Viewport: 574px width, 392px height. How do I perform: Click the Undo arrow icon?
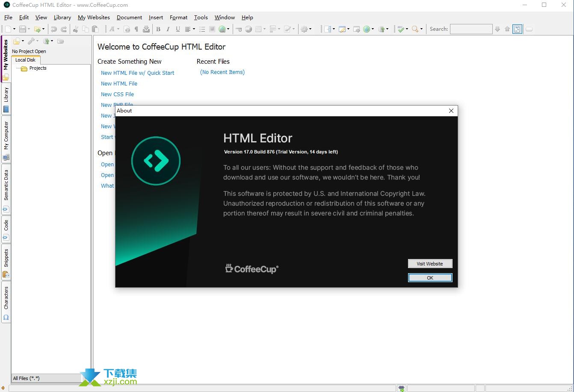[53, 29]
